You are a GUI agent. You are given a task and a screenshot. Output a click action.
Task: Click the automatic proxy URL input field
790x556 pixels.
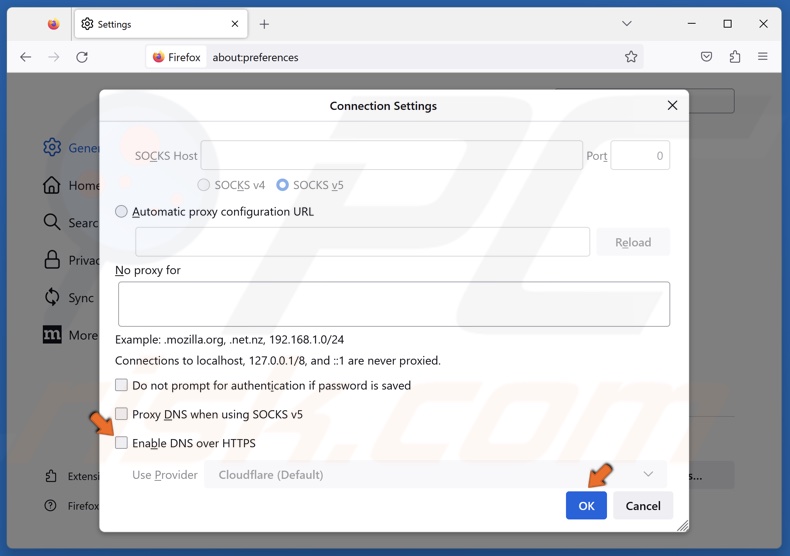(362, 242)
